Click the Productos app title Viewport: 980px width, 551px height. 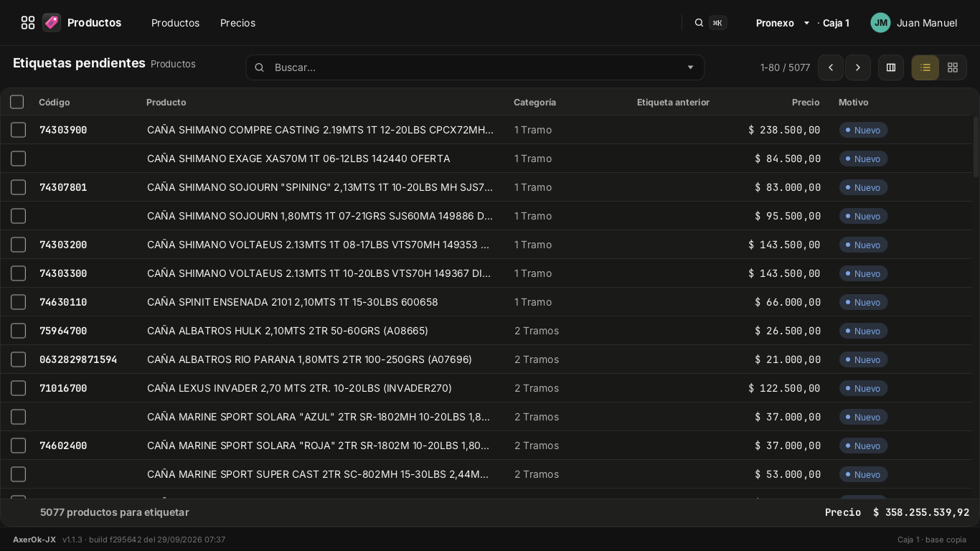94,23
